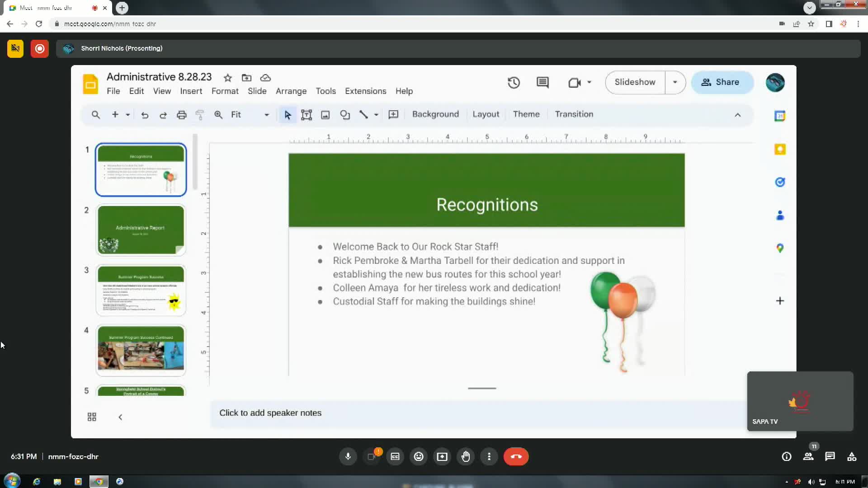This screenshot has height=488, width=868.
Task: Select the shape tool
Action: [x=345, y=115]
